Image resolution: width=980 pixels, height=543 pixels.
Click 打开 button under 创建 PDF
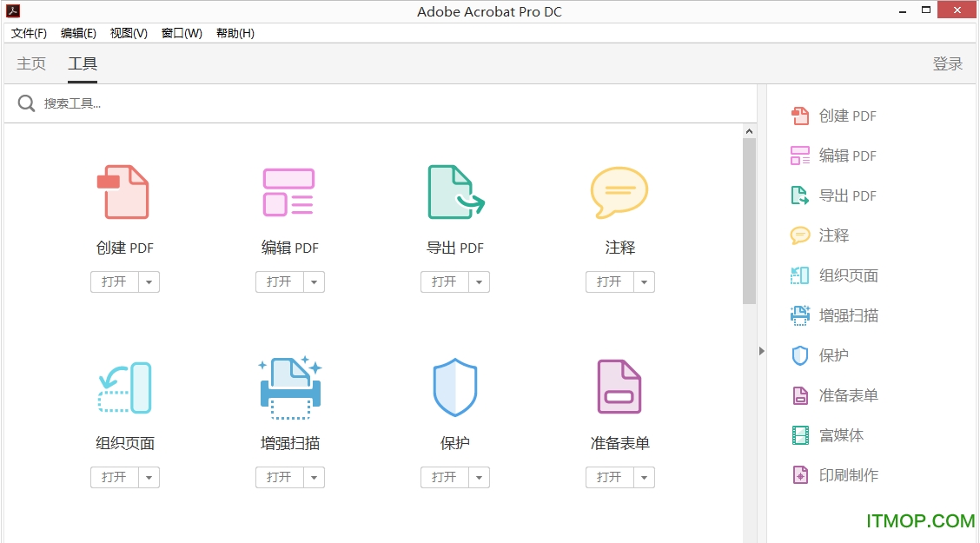[115, 281]
